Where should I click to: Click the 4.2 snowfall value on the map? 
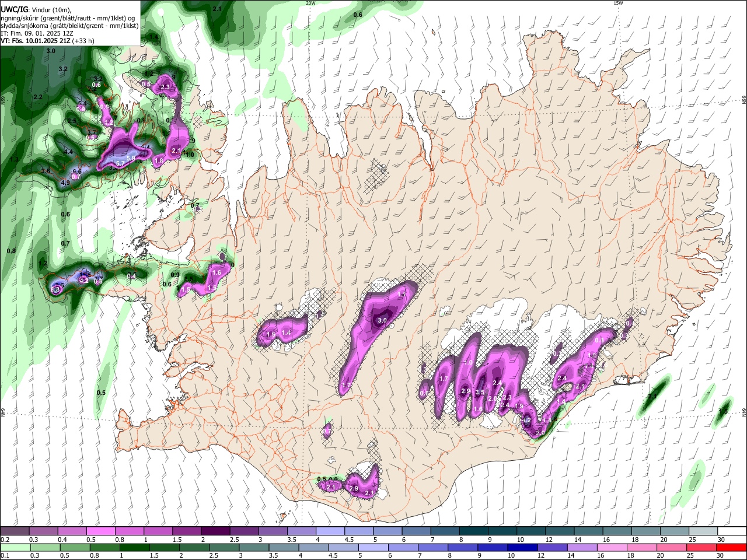pyautogui.click(x=526, y=421)
